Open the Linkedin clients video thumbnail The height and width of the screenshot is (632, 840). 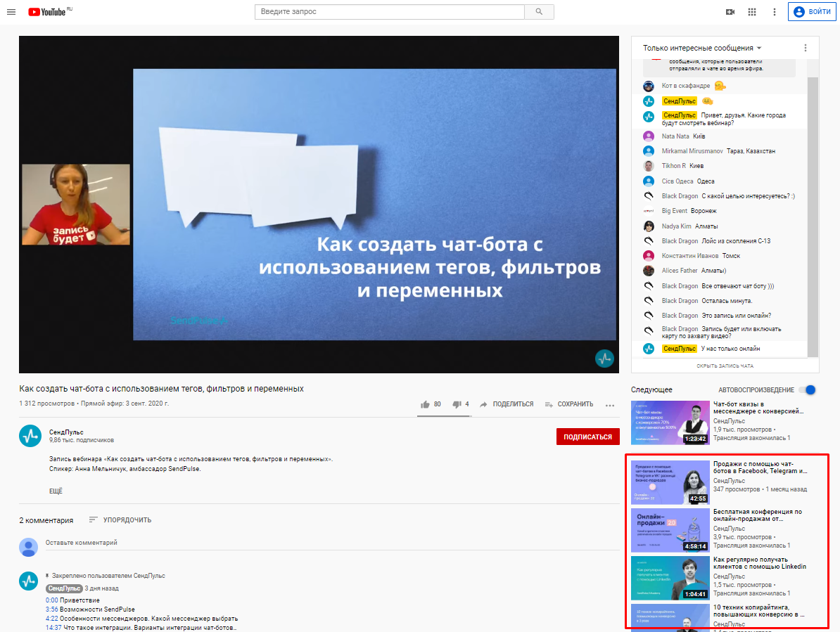(670, 578)
